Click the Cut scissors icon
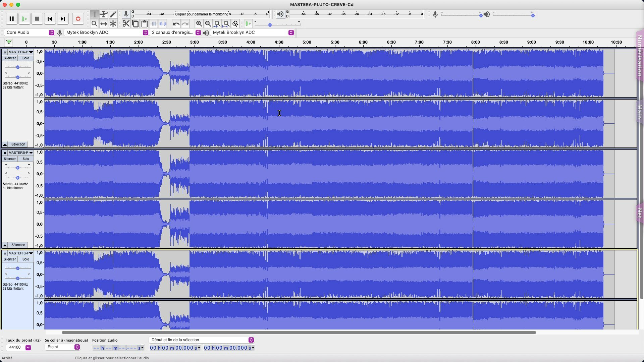644x362 pixels. [x=126, y=23]
